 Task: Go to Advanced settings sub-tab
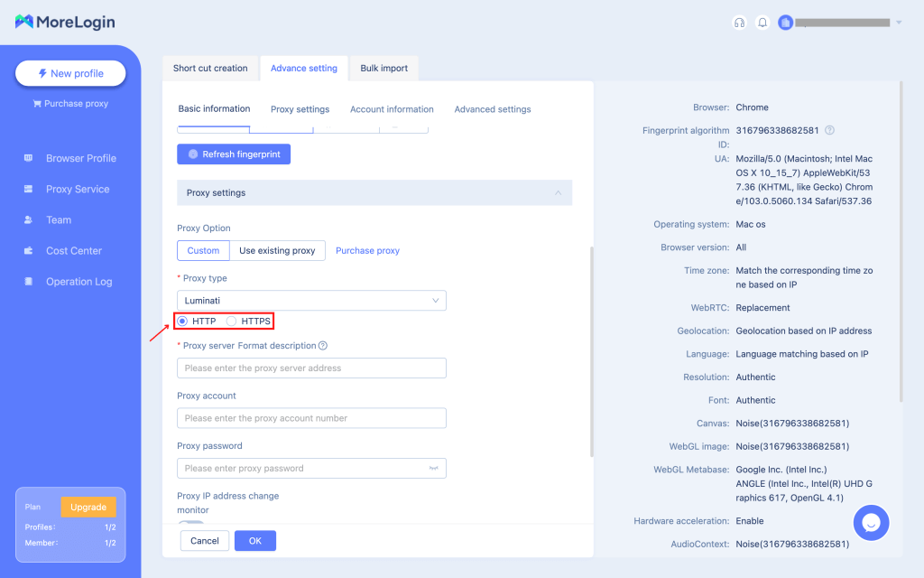(x=493, y=109)
